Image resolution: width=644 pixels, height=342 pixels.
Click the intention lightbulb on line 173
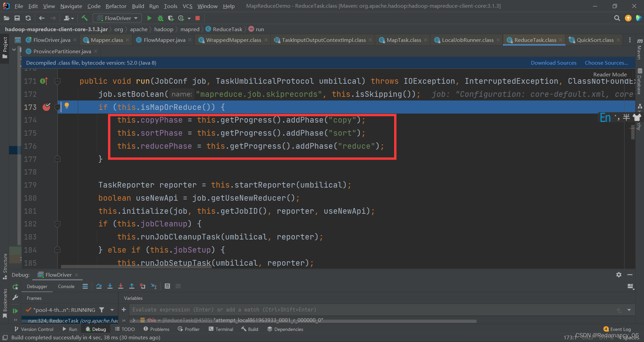[x=67, y=106]
